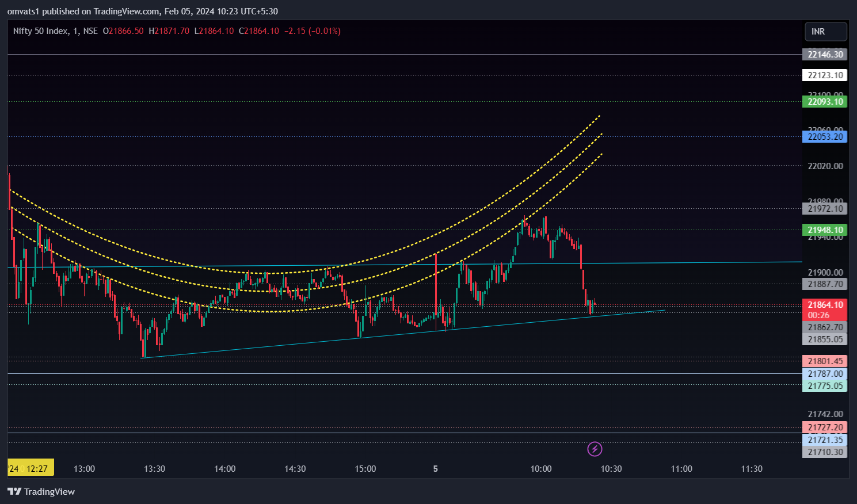The height and width of the screenshot is (504, 857).
Task: Select the 21710.30 price label
Action: [x=825, y=452]
